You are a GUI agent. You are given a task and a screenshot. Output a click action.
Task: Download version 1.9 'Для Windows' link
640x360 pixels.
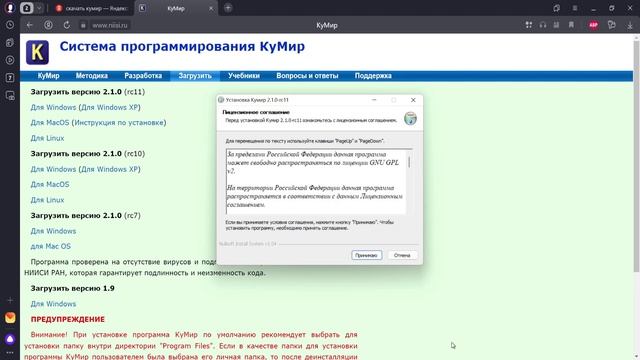pos(53,304)
